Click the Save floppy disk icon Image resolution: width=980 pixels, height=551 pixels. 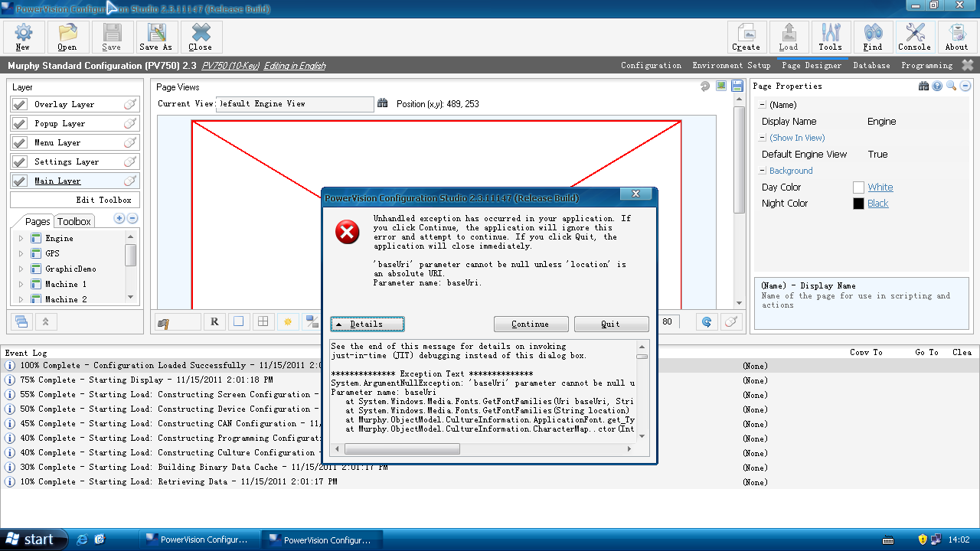coord(112,37)
